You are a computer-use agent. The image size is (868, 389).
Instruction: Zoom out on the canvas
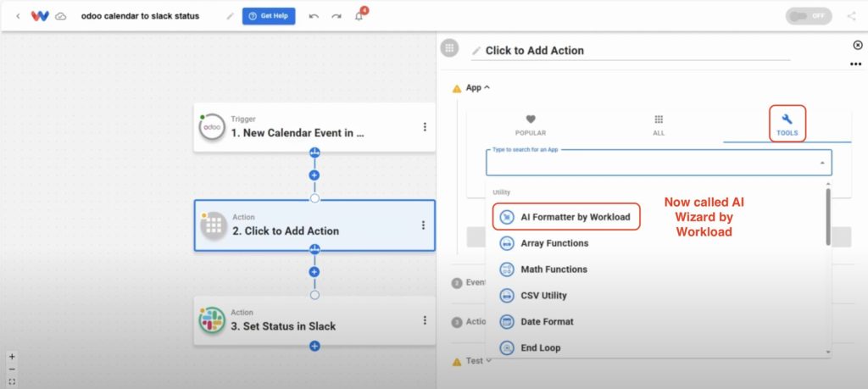coord(12,369)
